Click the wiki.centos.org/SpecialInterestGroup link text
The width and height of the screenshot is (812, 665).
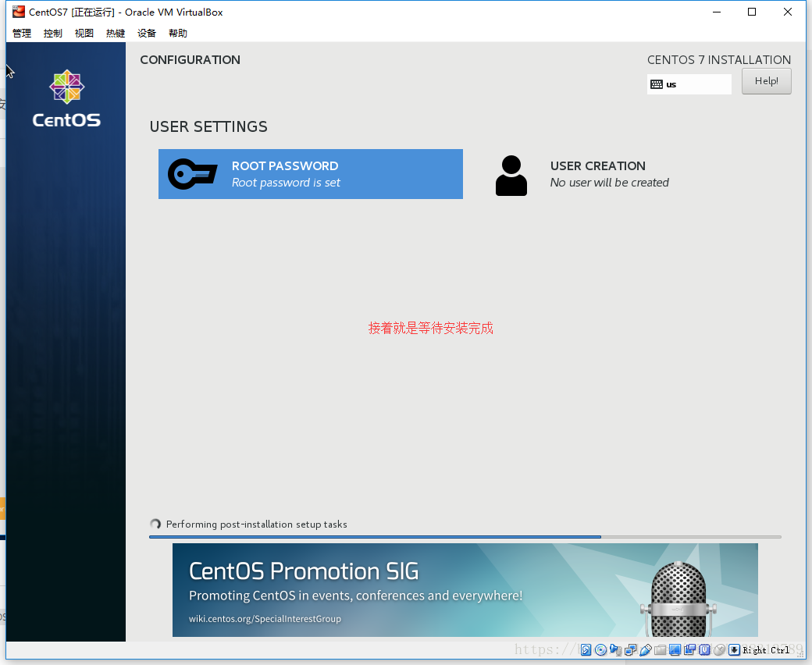(x=265, y=619)
